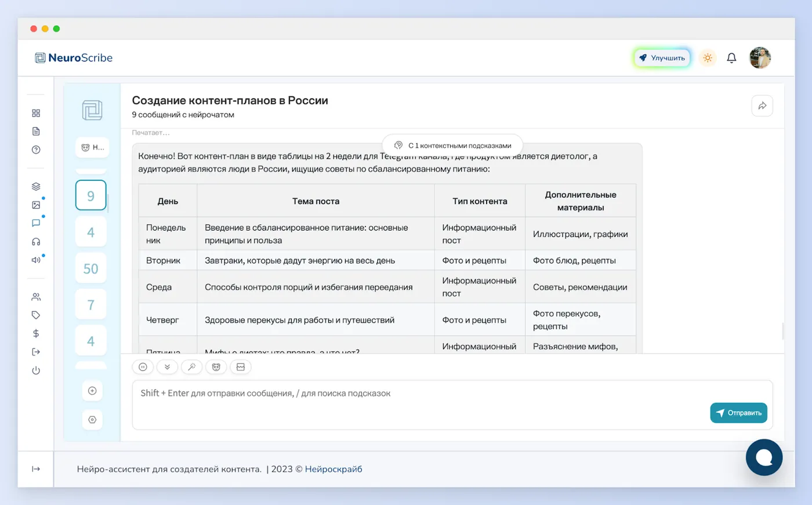Click the share arrow icon for this chat

point(762,106)
